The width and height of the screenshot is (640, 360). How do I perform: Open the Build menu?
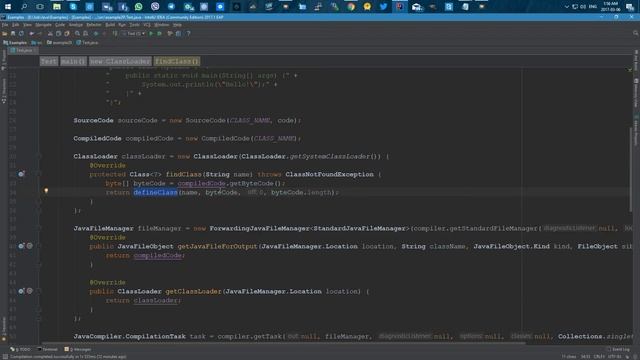point(110,25)
